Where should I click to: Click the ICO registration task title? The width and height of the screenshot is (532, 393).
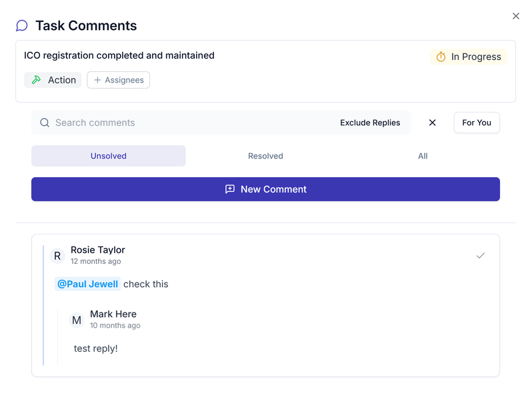point(119,55)
